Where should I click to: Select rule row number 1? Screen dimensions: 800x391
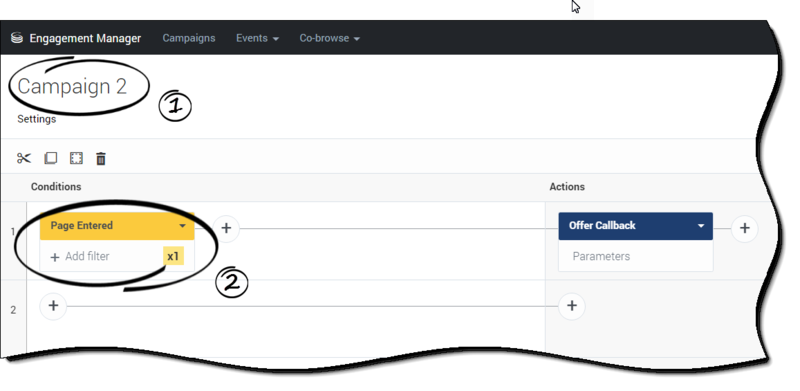(13, 232)
